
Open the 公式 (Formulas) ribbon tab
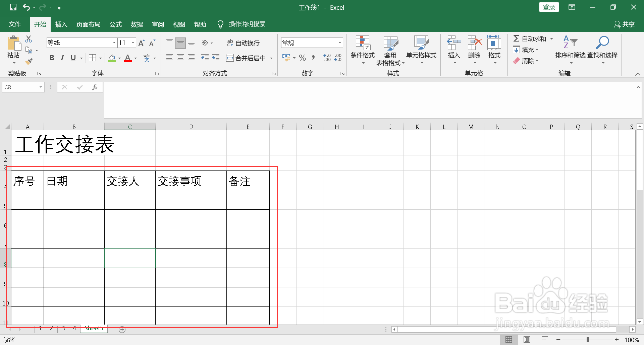[115, 24]
